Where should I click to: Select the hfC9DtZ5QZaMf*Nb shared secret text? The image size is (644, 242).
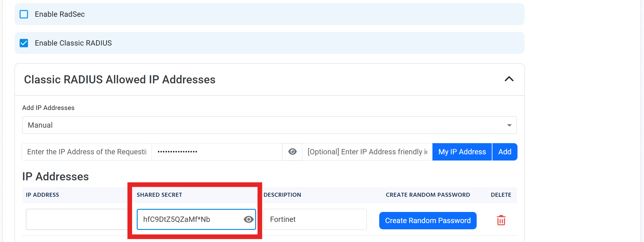click(x=176, y=219)
